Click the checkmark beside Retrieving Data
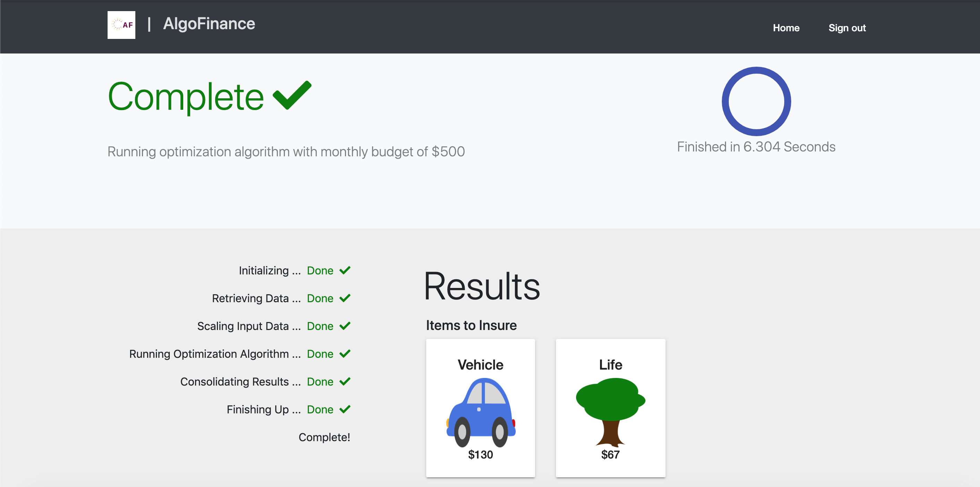 (345, 298)
